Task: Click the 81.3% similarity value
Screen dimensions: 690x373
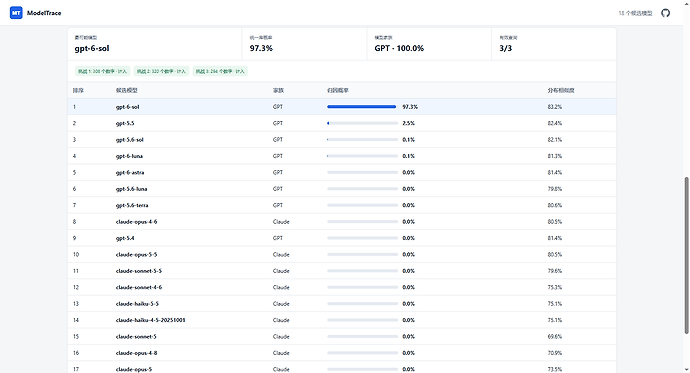Action: pyautogui.click(x=554, y=156)
